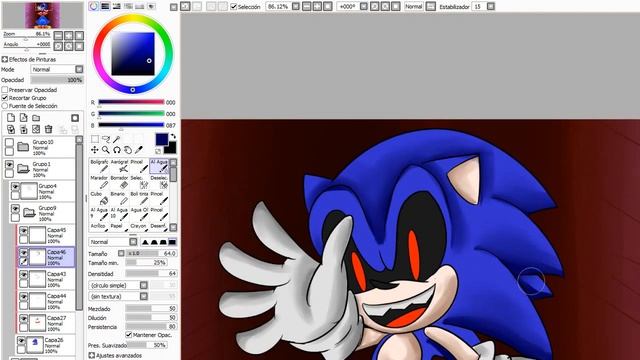640x360 pixels.
Task: Choose the Borrador eraser tool
Action: pos(119,182)
